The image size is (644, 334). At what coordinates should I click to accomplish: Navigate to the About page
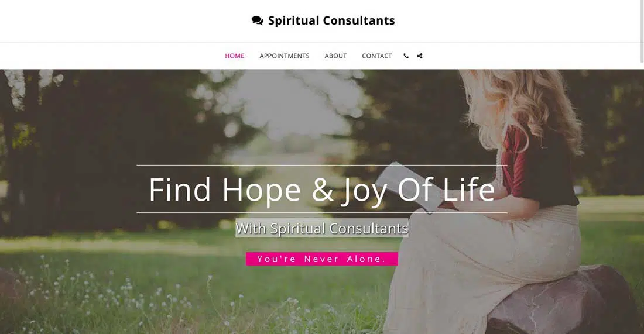335,56
